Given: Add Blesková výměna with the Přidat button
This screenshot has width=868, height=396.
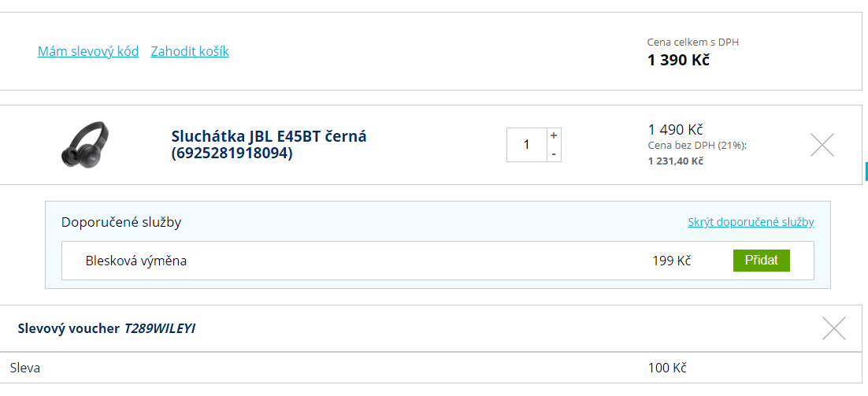Looking at the screenshot, I should point(761,261).
